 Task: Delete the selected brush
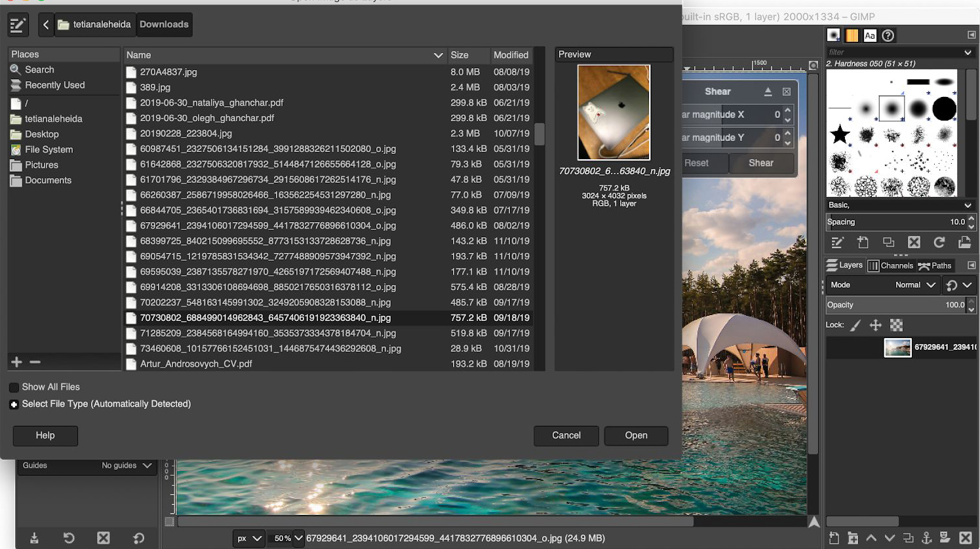pos(914,242)
